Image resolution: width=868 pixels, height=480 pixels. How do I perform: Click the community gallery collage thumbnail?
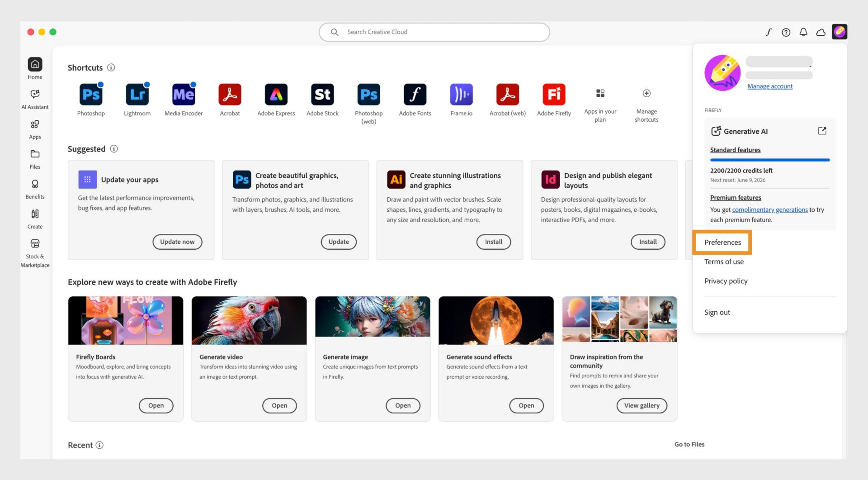[619, 319]
